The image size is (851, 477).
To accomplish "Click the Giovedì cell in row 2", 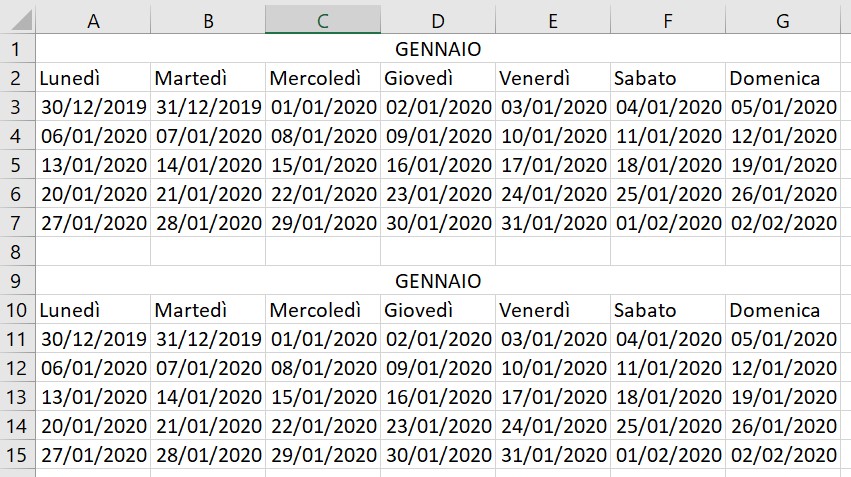I will point(438,78).
